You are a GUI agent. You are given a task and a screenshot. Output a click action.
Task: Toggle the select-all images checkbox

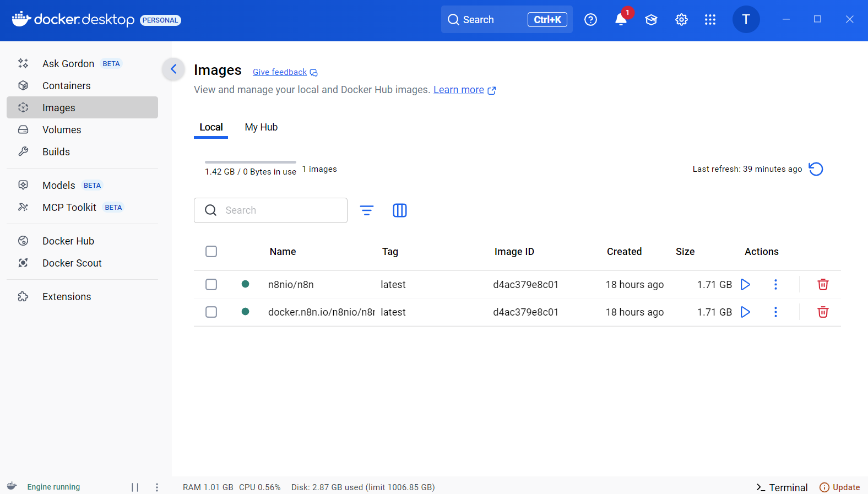point(211,252)
